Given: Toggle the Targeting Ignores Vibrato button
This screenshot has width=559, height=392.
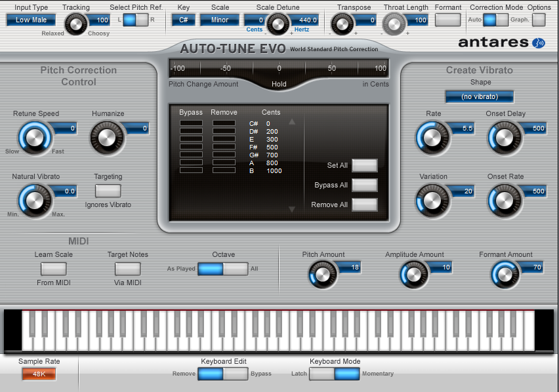Looking at the screenshot, I should click(x=108, y=191).
